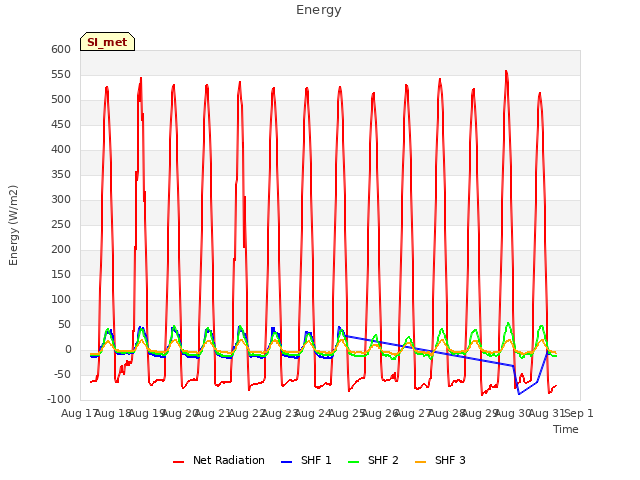Click the orange SHF 3 legend swatch
Viewport: 640px width, 480px height.
[x=420, y=462]
